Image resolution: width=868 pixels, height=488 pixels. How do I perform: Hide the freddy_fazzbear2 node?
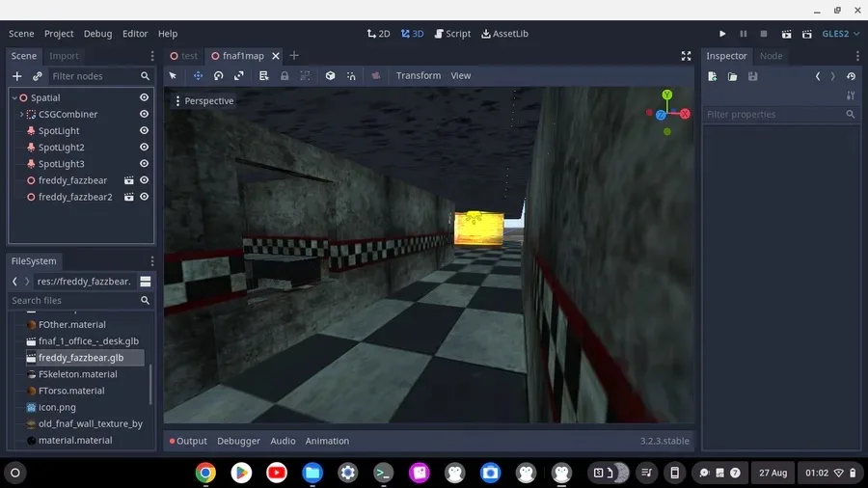click(144, 197)
